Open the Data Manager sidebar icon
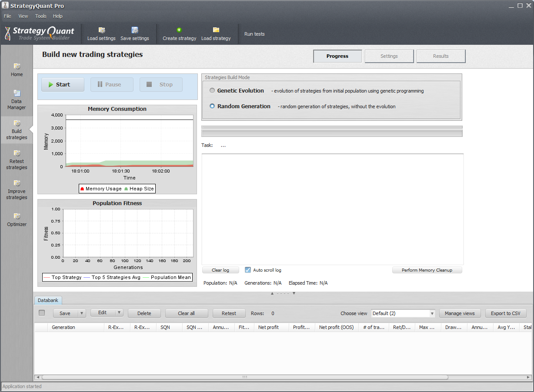Viewport: 534px width, 392px height. (17, 93)
